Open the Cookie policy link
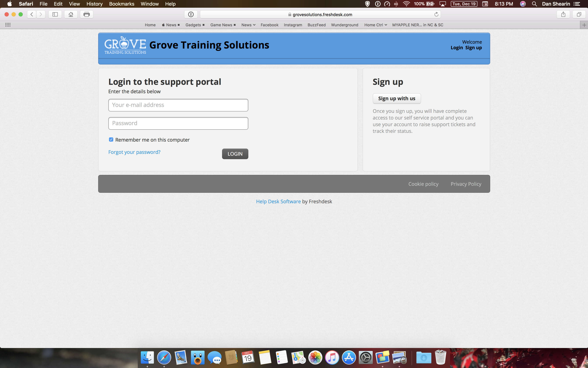Screen dimensions: 588x368 tap(423, 184)
